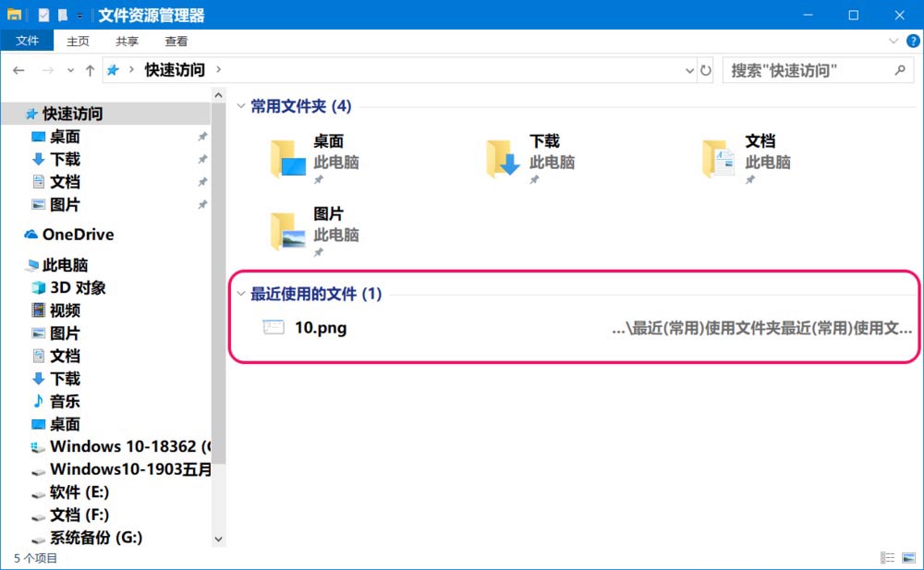Click the Up arrow to go to parent folder

tap(89, 70)
